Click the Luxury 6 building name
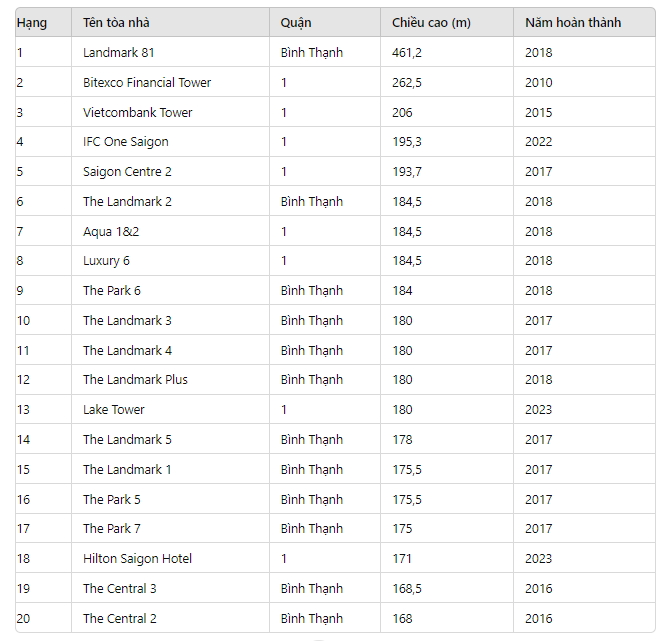This screenshot has width=666, height=641. 106,261
